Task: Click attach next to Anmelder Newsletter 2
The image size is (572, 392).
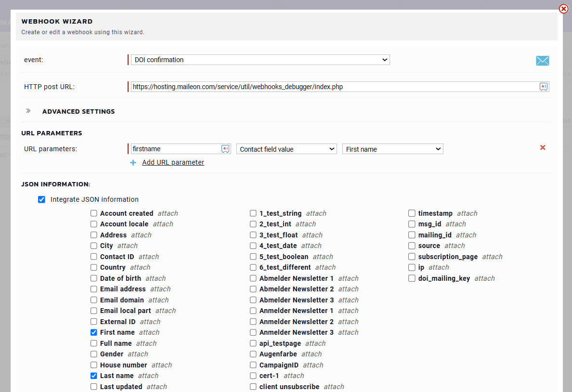Action: pos(349,322)
